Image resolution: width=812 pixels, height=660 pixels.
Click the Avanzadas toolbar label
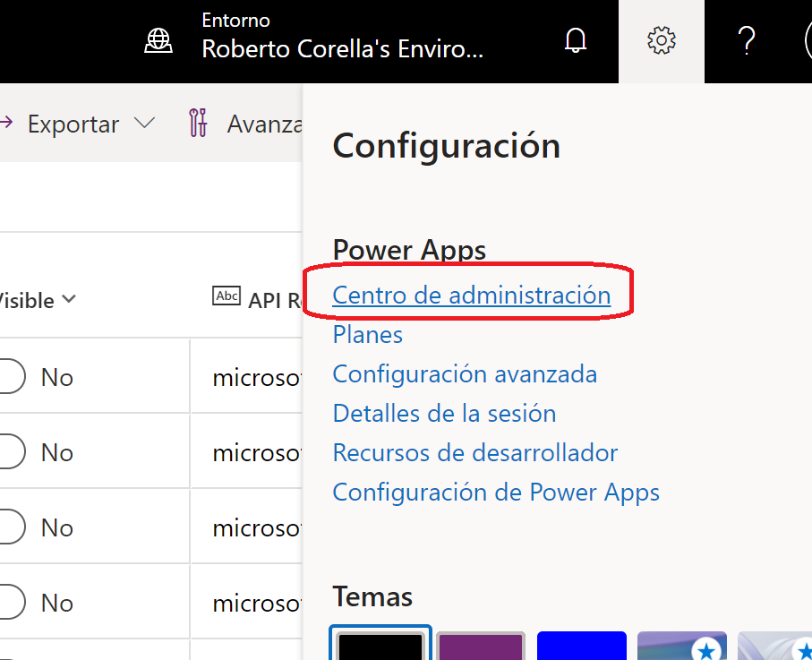click(264, 124)
